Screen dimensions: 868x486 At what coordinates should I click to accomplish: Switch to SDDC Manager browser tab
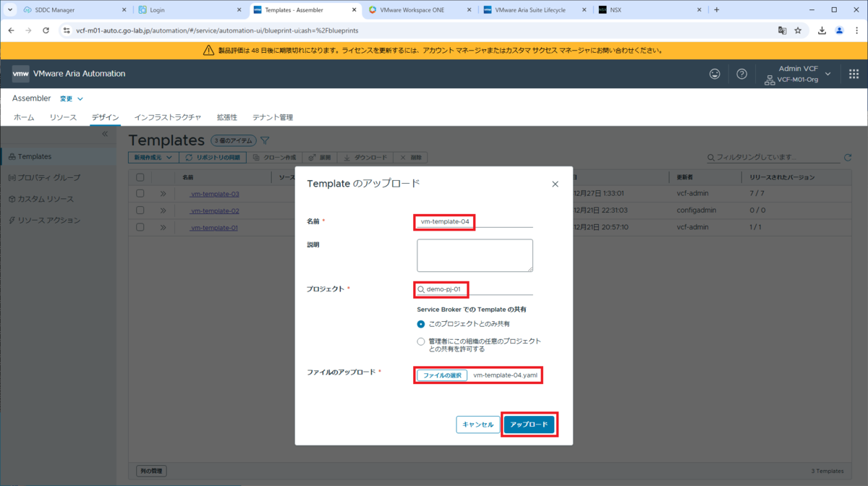[x=75, y=10]
